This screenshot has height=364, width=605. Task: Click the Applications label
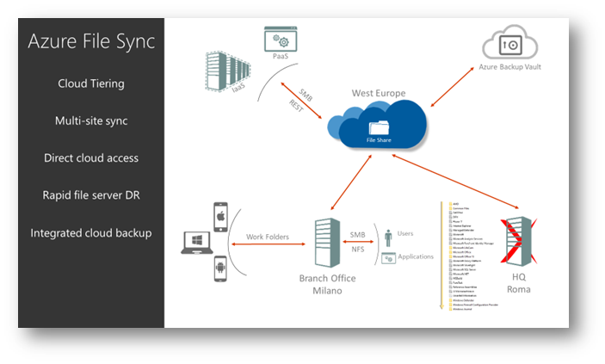pos(416,256)
